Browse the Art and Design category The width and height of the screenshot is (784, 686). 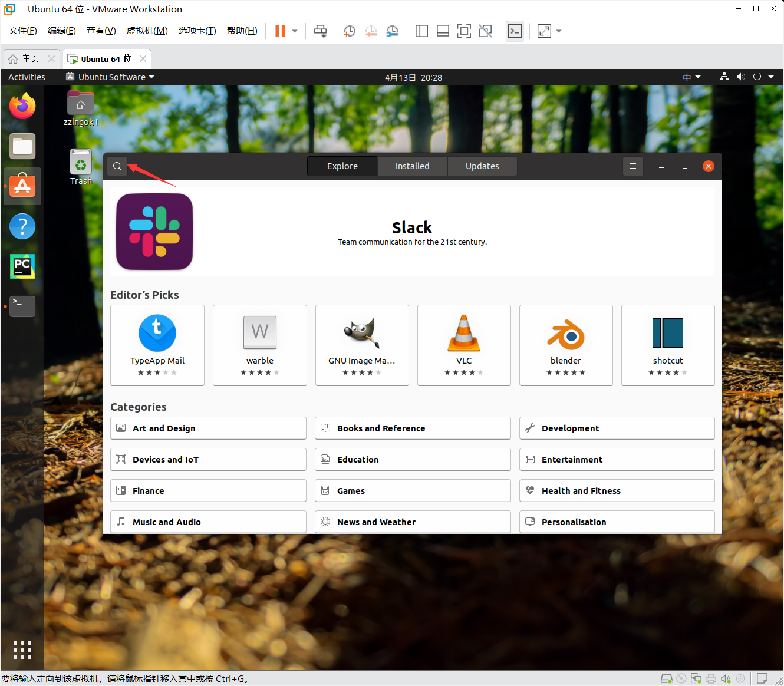pyautogui.click(x=208, y=428)
